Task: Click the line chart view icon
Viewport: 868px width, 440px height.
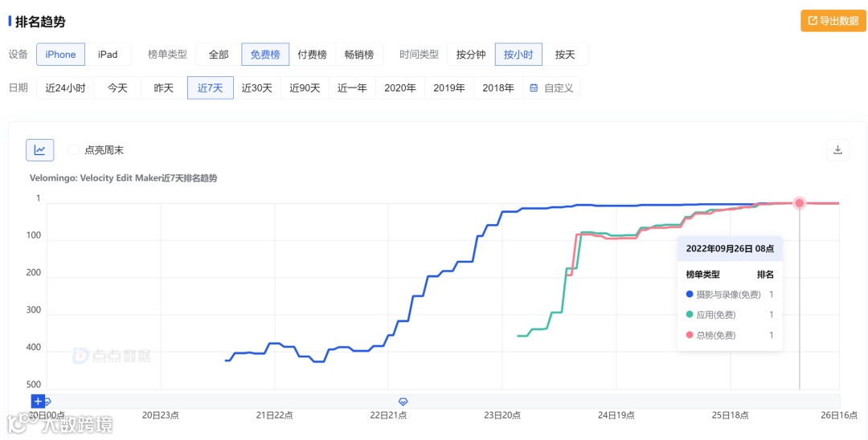Action: pos(40,150)
